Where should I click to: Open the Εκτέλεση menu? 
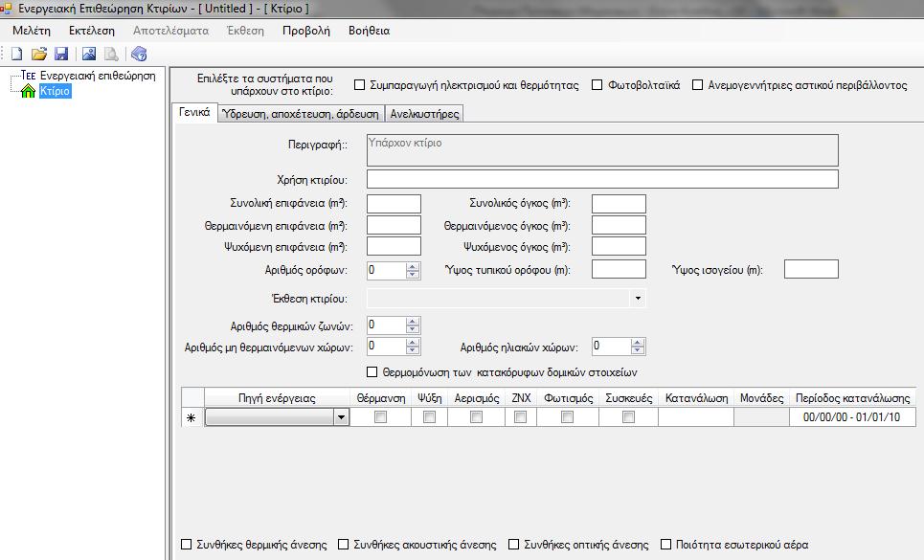pyautogui.click(x=92, y=31)
